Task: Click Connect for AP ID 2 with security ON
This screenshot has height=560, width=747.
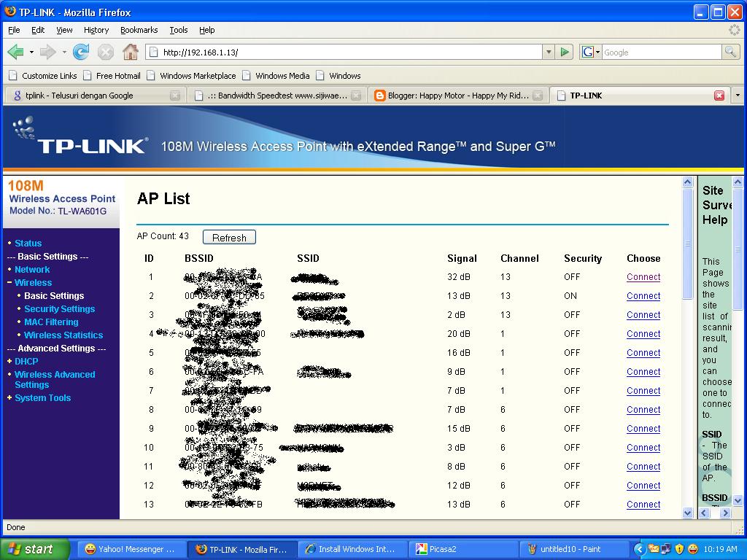Action: click(643, 296)
